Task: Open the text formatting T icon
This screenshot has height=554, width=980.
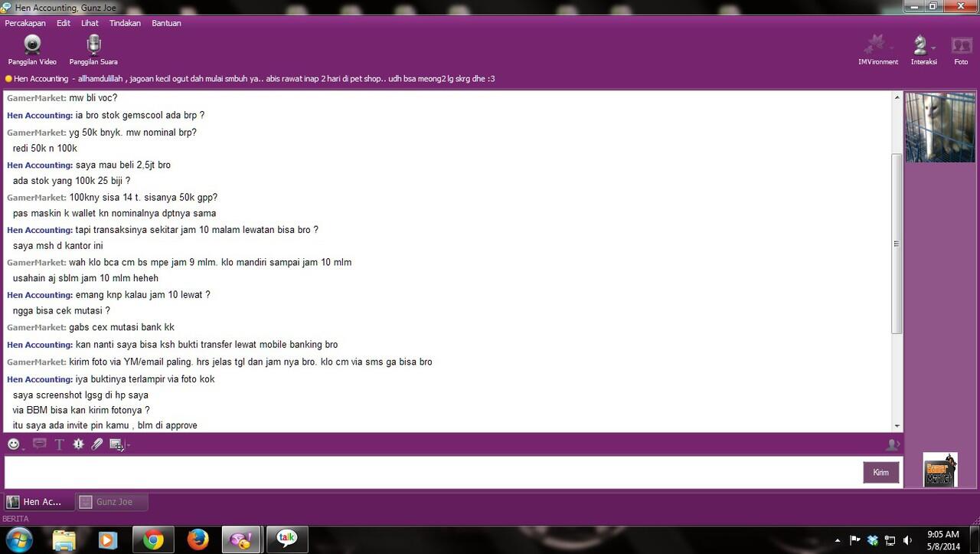Action: point(59,444)
